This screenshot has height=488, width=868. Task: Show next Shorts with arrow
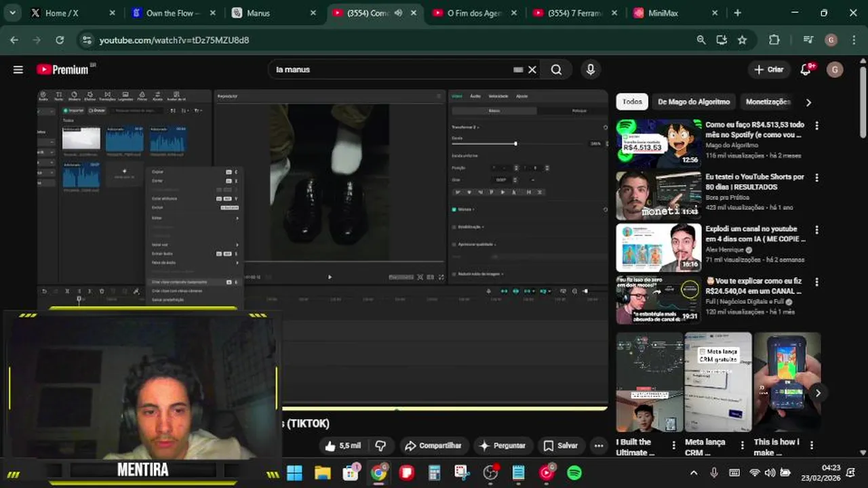click(818, 393)
